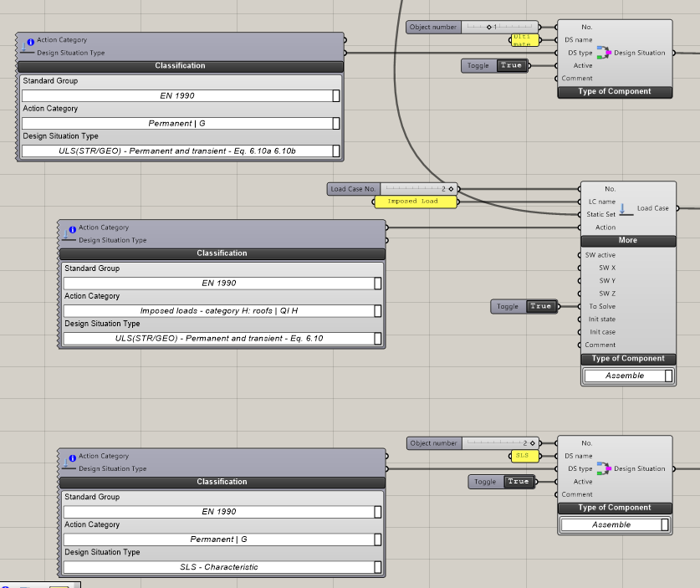Open the ULS Eq. 6.10a 6.10b dropdown

[x=181, y=151]
